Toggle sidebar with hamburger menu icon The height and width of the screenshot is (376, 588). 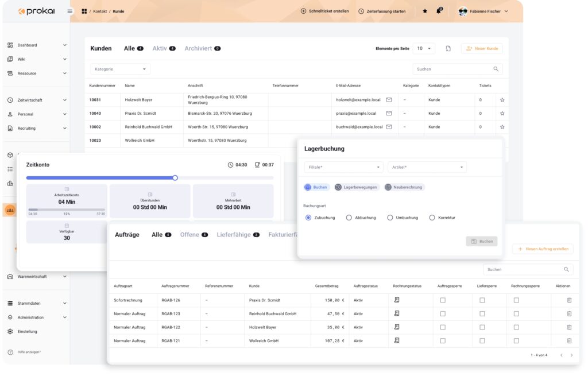(69, 11)
